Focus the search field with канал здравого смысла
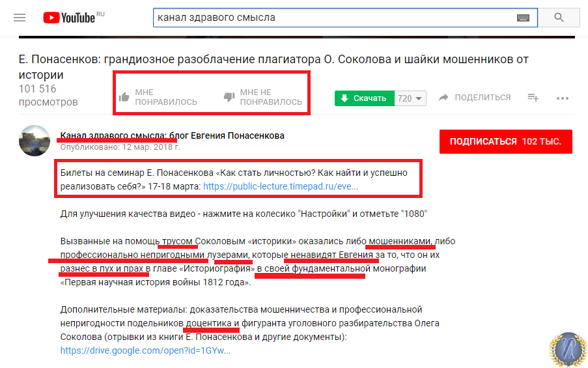This screenshot has height=368, width=588. [334, 18]
